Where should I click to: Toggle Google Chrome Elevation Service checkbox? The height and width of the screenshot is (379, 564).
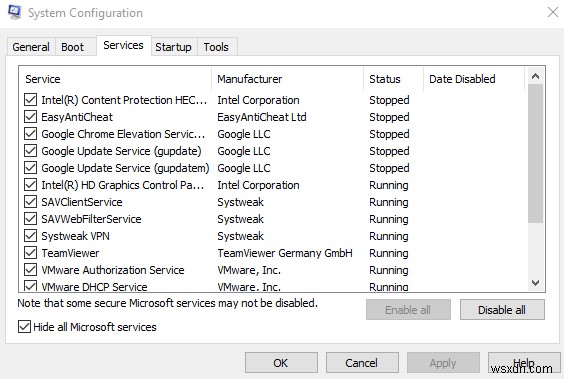31,134
